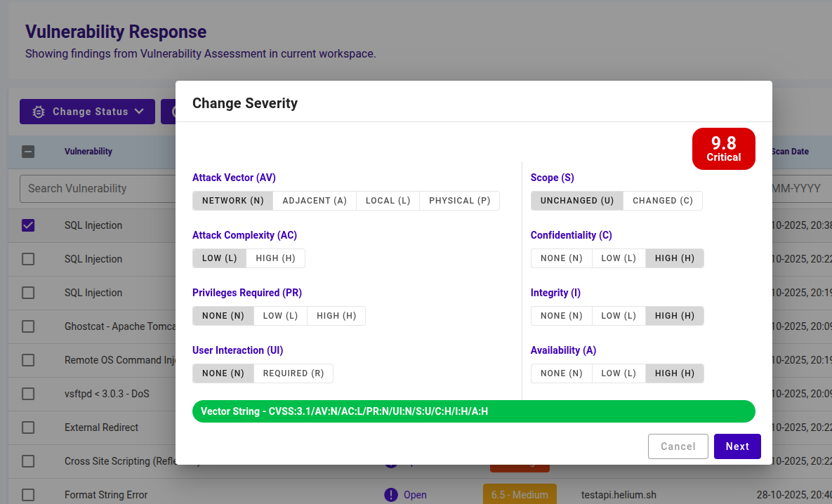The width and height of the screenshot is (832, 504).
Task: Set Integrity to LOW (L)
Action: [x=618, y=316]
